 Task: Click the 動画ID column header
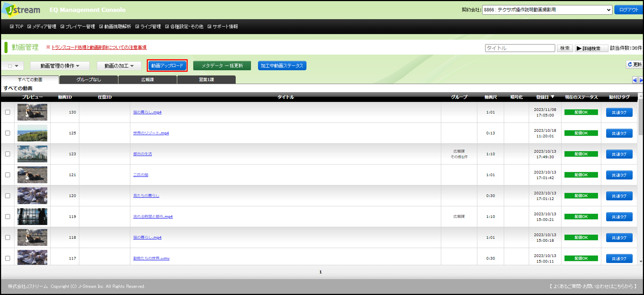[x=65, y=97]
